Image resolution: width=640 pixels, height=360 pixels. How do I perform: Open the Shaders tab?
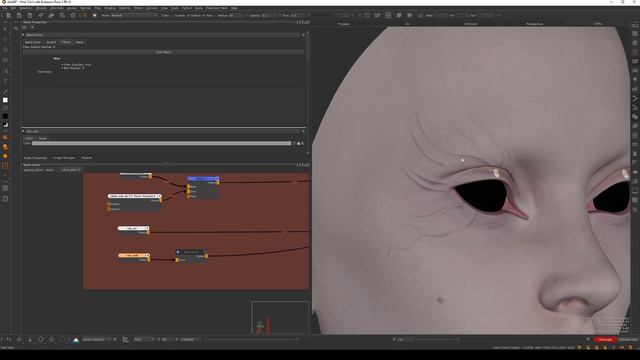(x=87, y=158)
